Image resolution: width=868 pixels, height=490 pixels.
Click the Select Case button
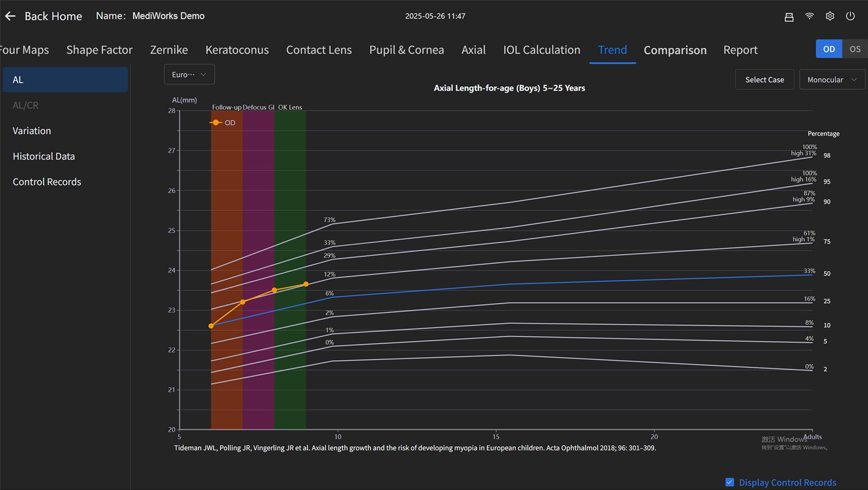(764, 80)
